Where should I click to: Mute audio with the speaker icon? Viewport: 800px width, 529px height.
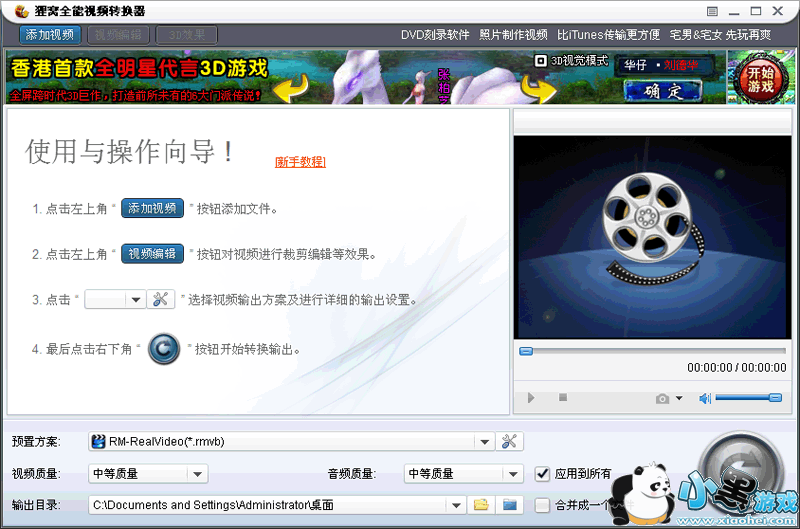pyautogui.click(x=705, y=398)
